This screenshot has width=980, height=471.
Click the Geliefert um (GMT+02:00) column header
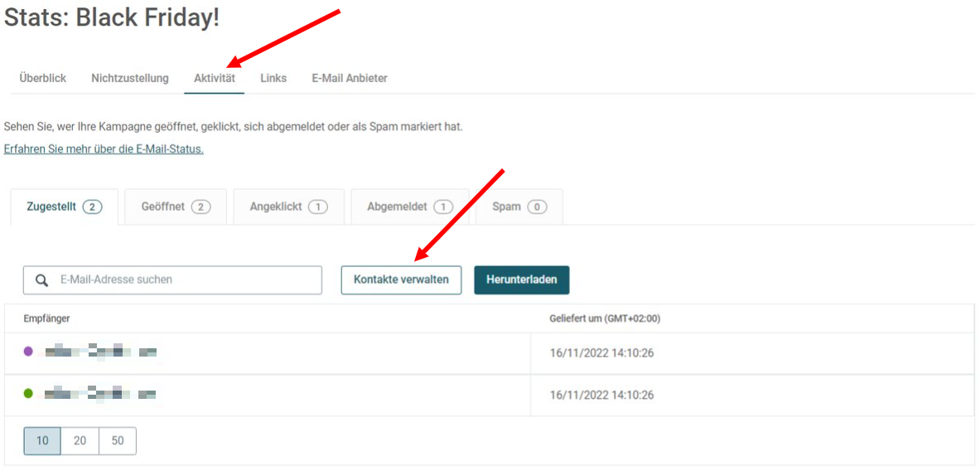(605, 318)
